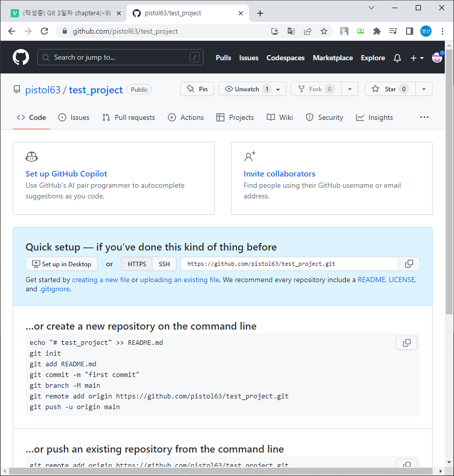This screenshot has width=454, height=476.
Task: Go back to previous page
Action: coord(12,31)
